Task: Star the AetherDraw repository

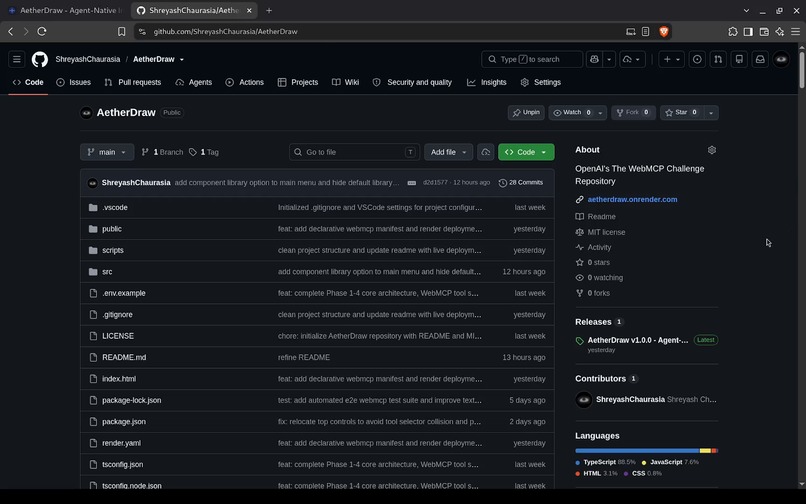Action: (681, 113)
